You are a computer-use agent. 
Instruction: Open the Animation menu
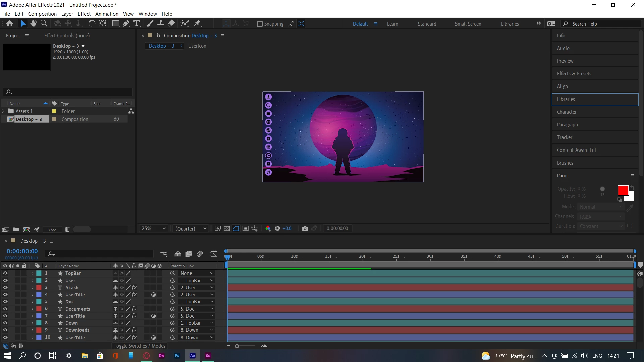[x=107, y=14]
